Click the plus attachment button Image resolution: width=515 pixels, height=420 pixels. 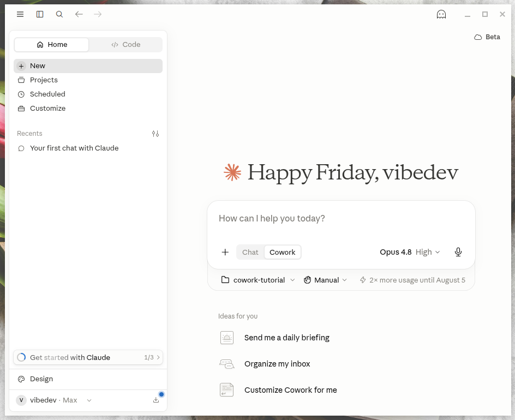(x=225, y=252)
